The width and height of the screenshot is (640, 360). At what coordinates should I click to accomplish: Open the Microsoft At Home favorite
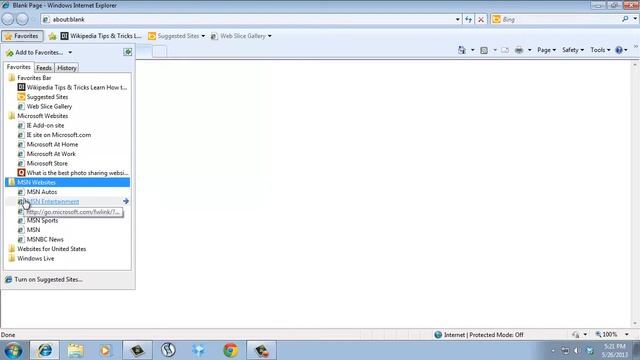[48, 144]
